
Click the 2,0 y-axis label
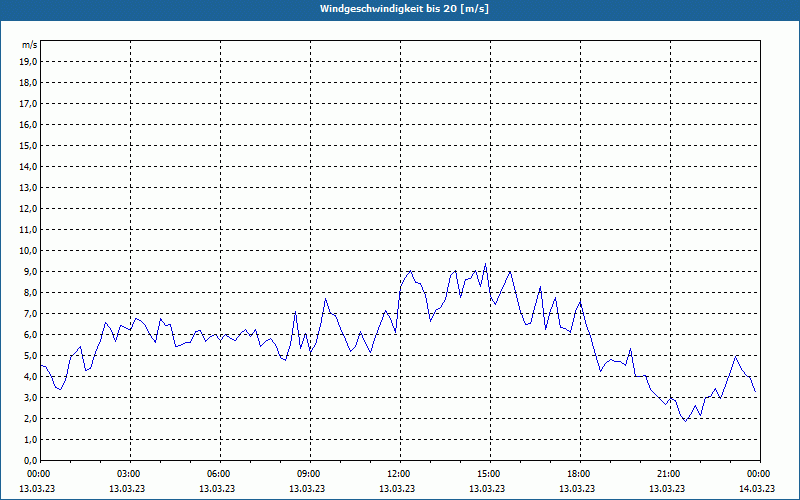31,418
